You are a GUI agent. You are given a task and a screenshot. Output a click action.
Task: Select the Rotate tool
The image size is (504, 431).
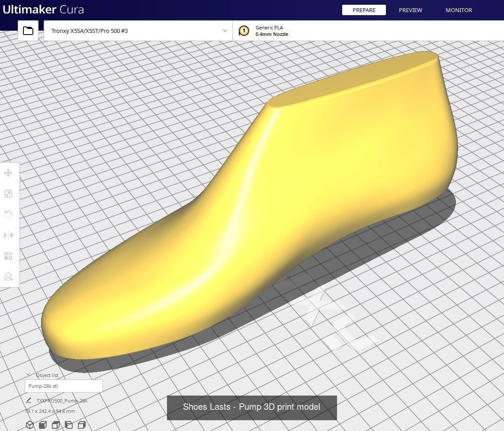click(8, 214)
